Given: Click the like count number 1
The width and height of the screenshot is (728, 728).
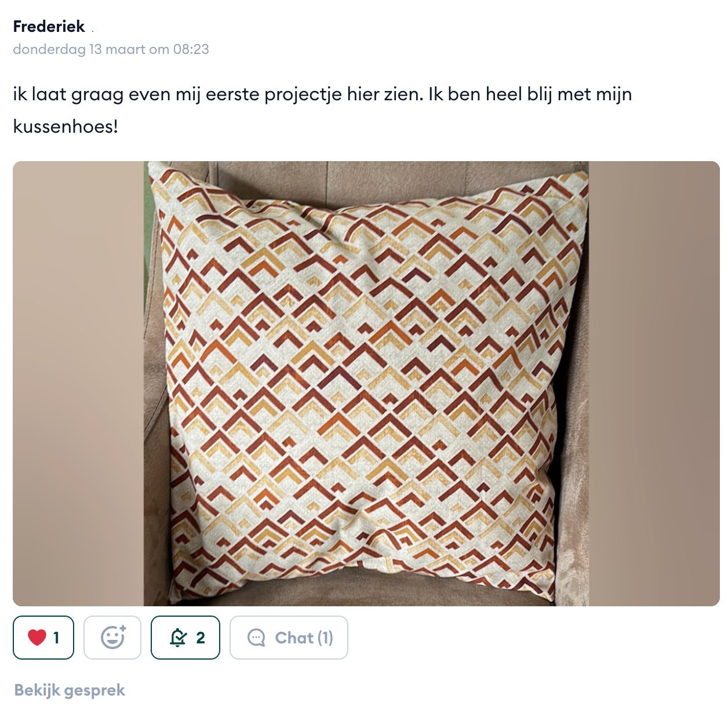Looking at the screenshot, I should [56, 638].
